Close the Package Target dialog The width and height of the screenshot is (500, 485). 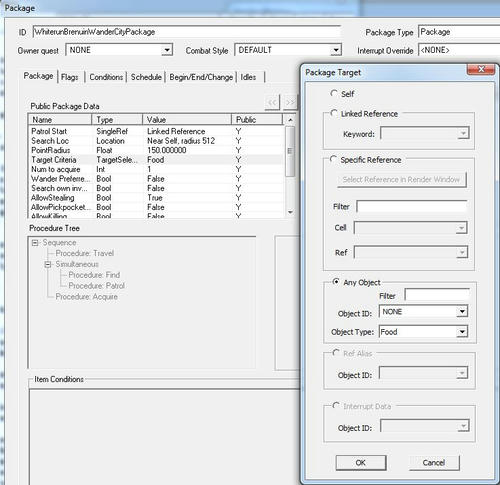pos(481,69)
